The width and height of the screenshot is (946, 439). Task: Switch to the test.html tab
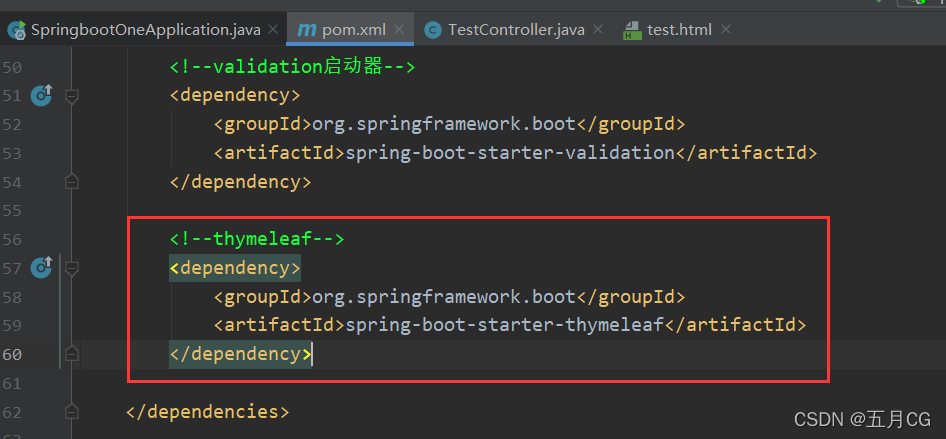click(679, 30)
